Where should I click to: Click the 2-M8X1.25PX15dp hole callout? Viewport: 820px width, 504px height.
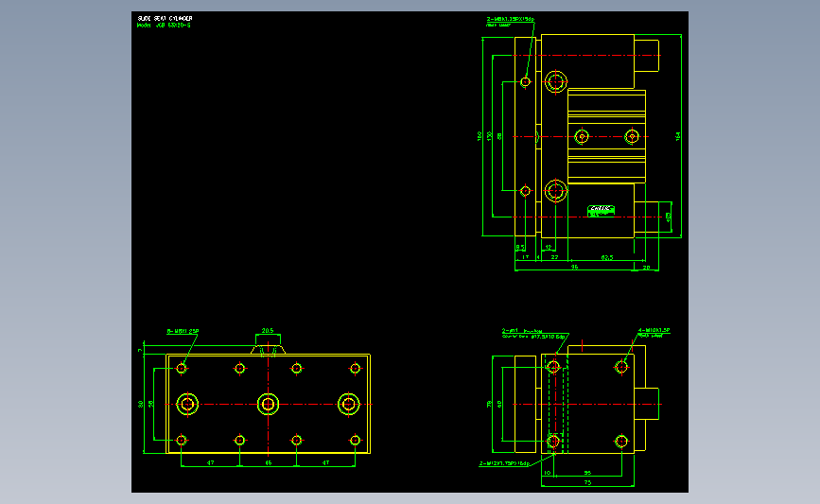pyautogui.click(x=511, y=19)
